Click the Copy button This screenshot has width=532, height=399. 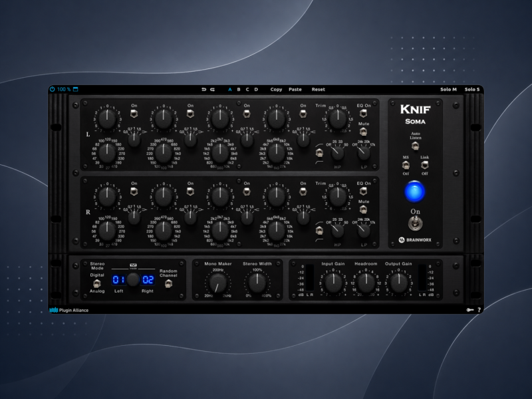pos(276,90)
